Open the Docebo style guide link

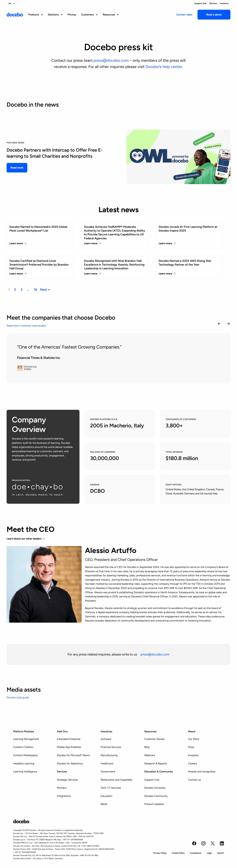click(x=18, y=697)
